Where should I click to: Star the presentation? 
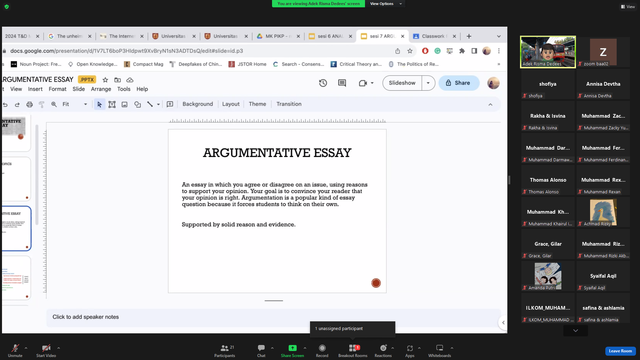point(105,80)
